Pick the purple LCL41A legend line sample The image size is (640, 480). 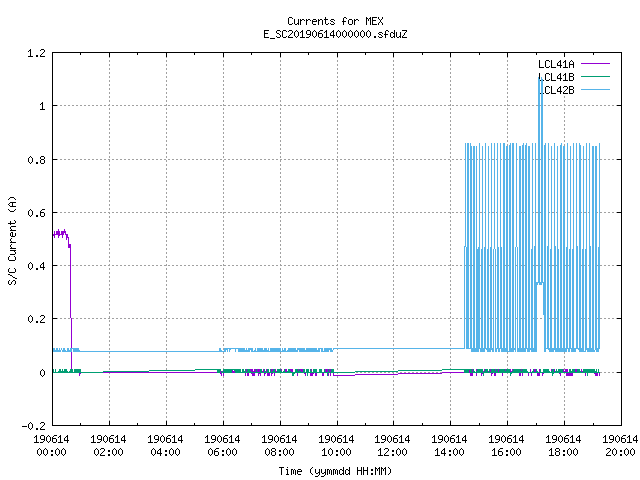(x=595, y=64)
